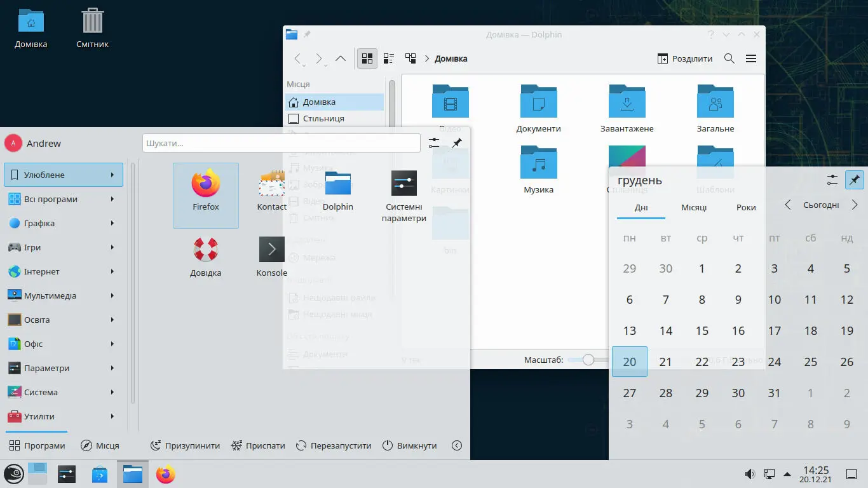Expand the Всі програми category
This screenshot has height=488, width=868.
tap(64, 199)
